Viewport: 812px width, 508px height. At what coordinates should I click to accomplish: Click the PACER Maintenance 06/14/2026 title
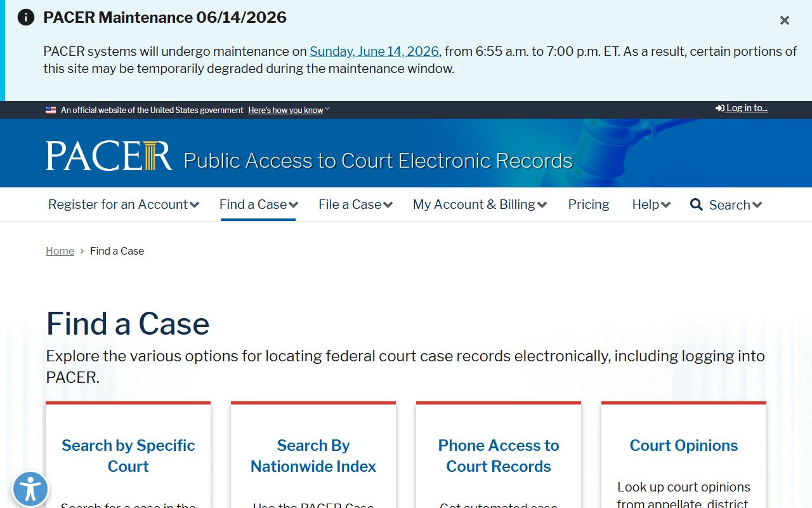click(x=165, y=17)
